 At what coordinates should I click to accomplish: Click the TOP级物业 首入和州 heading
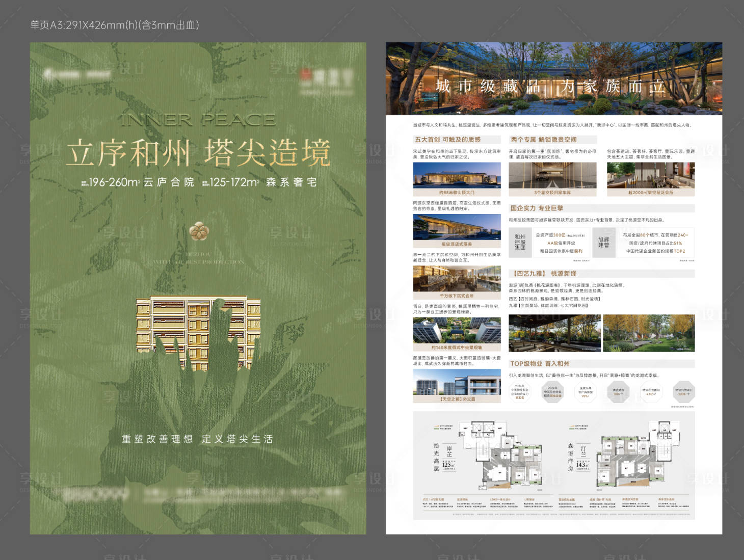(540, 364)
